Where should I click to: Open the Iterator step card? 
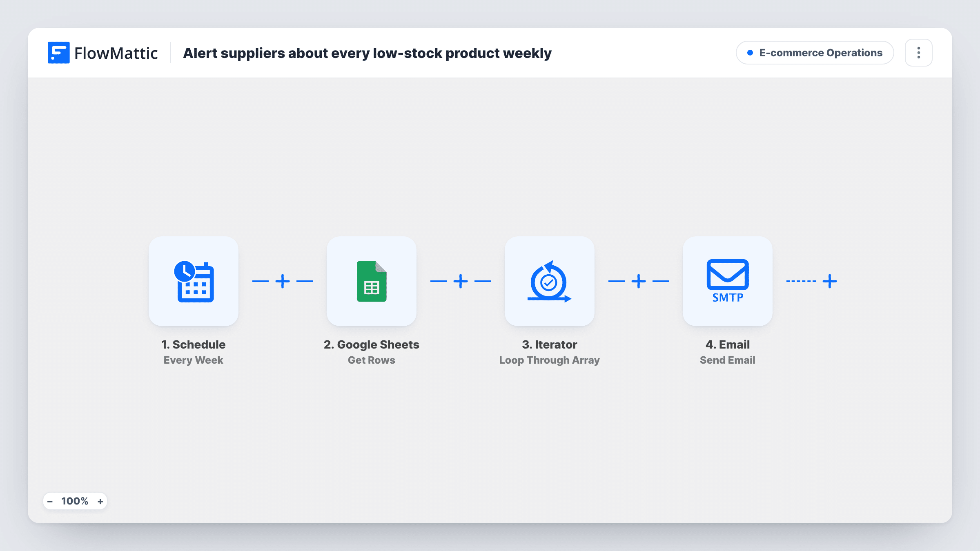(550, 281)
